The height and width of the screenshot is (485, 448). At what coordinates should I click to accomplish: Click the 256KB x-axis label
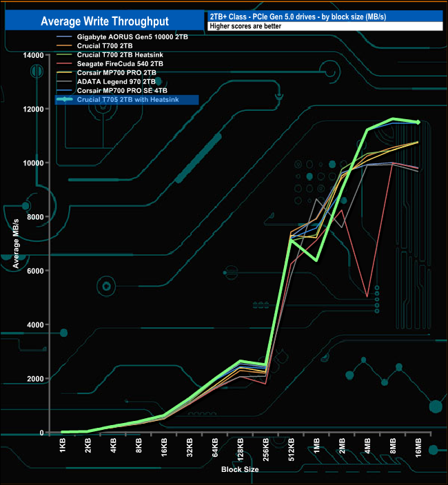point(266,449)
